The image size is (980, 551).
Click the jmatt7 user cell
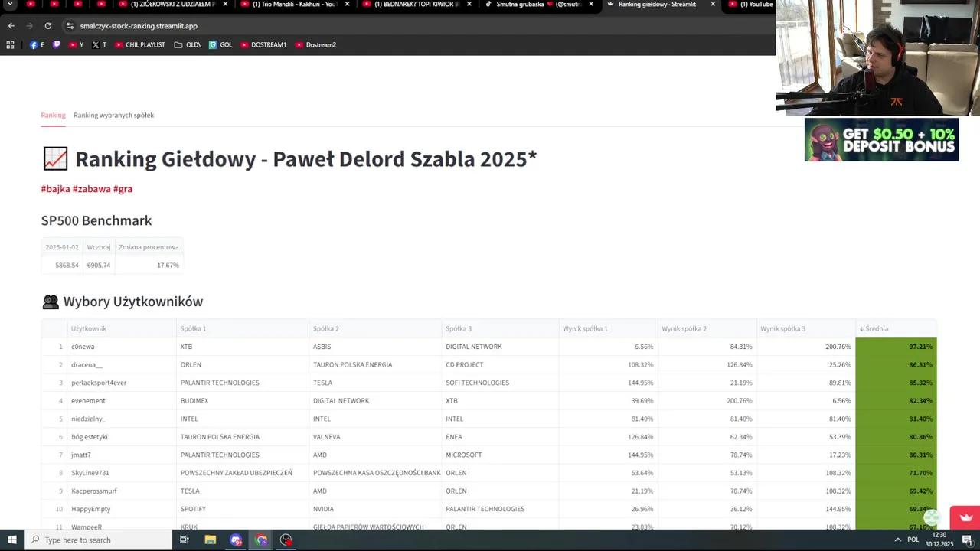click(x=122, y=455)
